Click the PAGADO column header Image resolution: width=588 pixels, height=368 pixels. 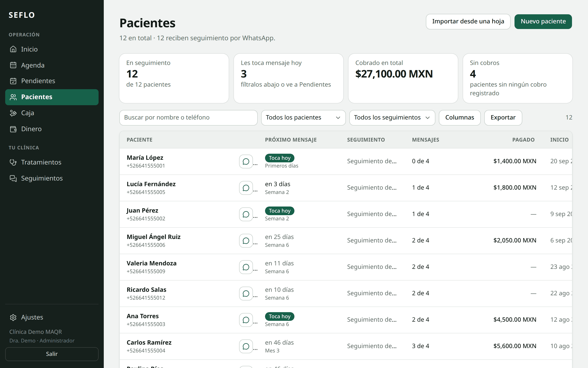click(x=523, y=140)
